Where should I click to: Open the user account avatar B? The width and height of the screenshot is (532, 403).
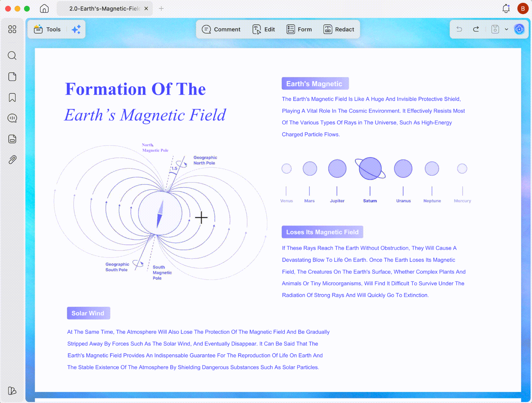(x=523, y=9)
